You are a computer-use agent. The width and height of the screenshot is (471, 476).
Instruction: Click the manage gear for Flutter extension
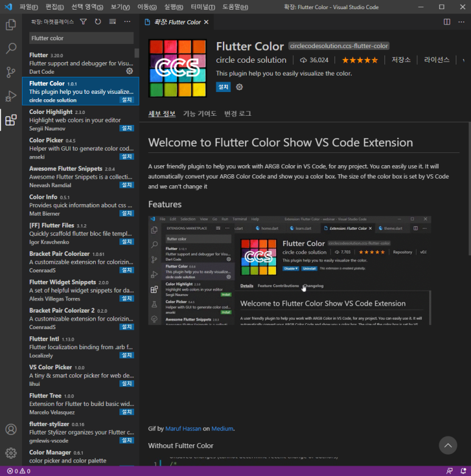coord(130,71)
